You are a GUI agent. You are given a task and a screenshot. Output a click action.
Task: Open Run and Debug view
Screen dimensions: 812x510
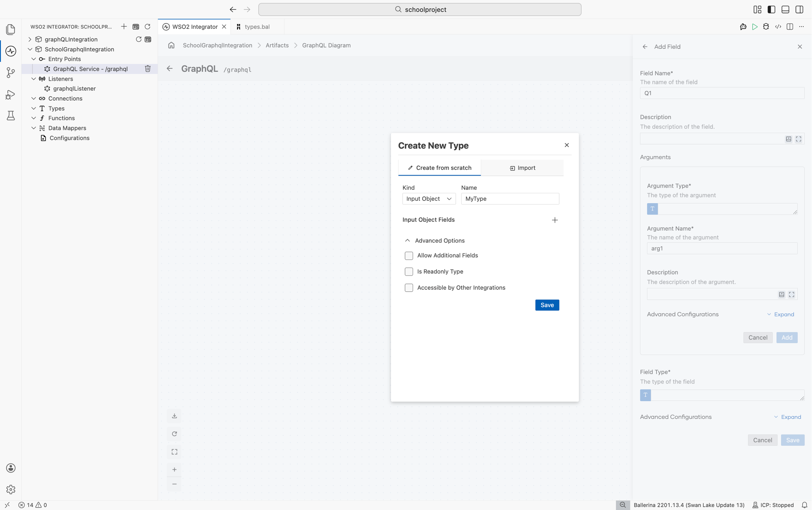coord(11,94)
